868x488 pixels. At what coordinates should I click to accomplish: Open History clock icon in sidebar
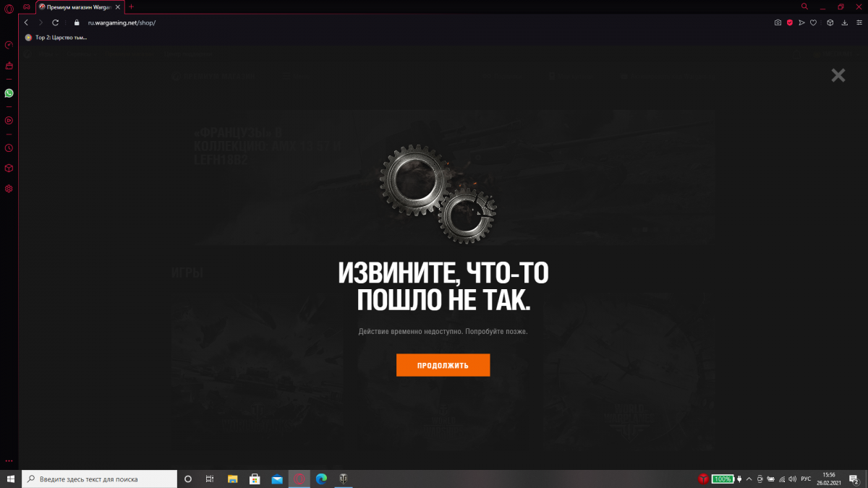(9, 148)
